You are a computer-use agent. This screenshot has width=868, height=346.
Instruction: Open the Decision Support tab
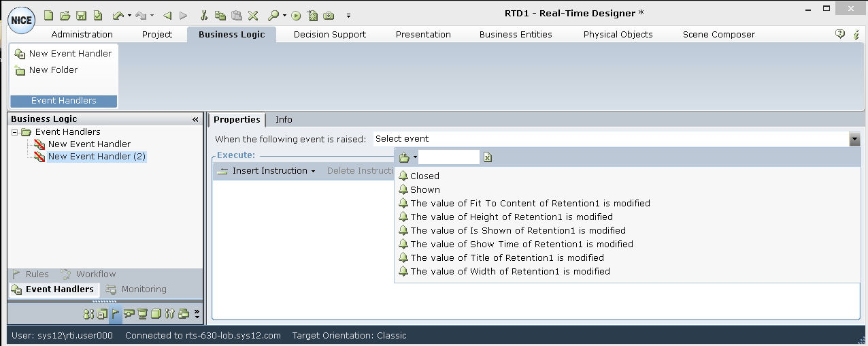click(x=330, y=34)
